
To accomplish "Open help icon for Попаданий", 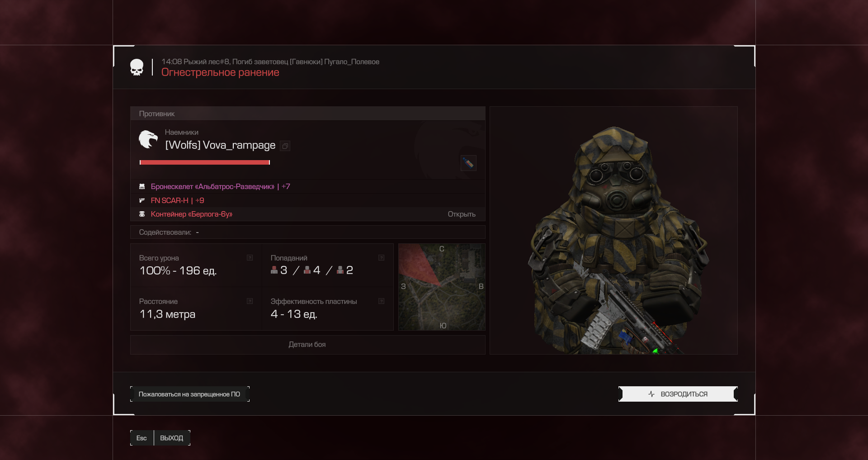I will point(381,258).
